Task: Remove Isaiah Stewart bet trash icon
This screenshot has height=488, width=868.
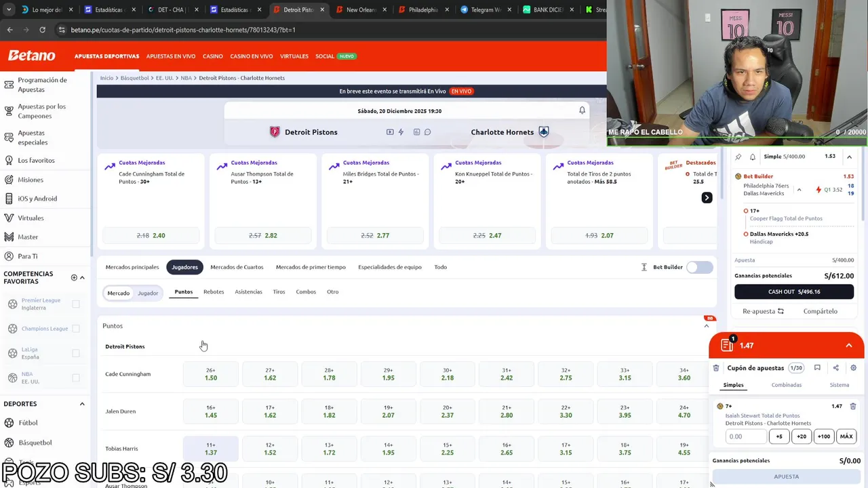Action: 853,407
